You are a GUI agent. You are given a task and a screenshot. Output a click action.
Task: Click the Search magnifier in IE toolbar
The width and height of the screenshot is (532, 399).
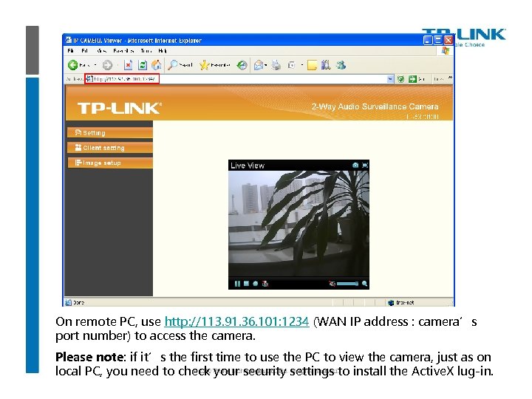pos(173,65)
